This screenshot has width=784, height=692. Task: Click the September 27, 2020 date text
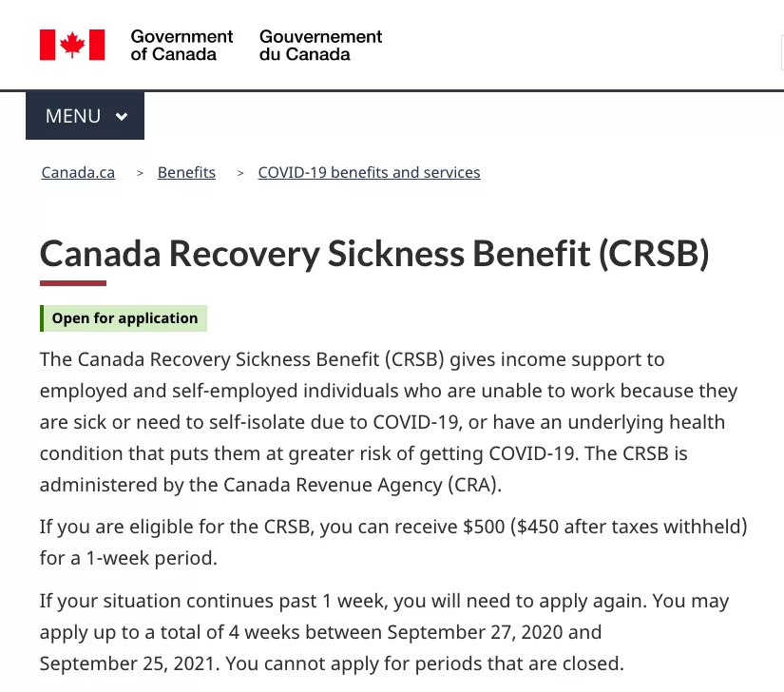click(x=475, y=632)
